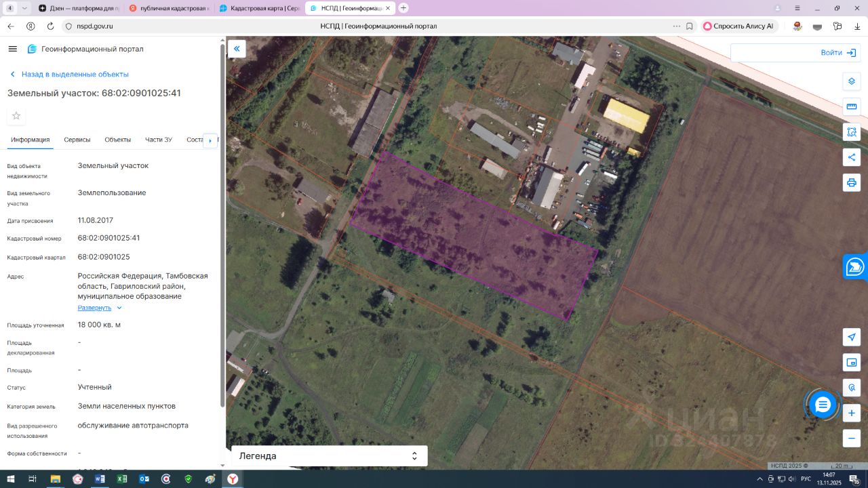Show more tabs with right arrow

[x=210, y=140]
